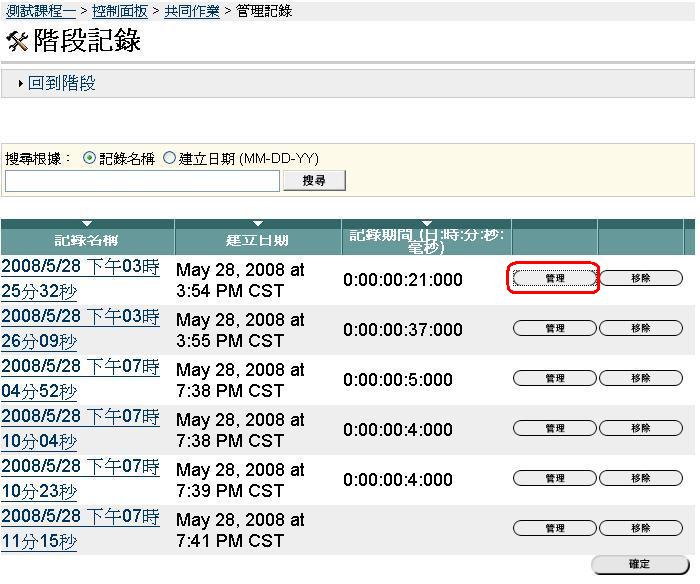Click 管理 for the 0:00:00:21:000 record
700x584 pixels.
point(555,279)
